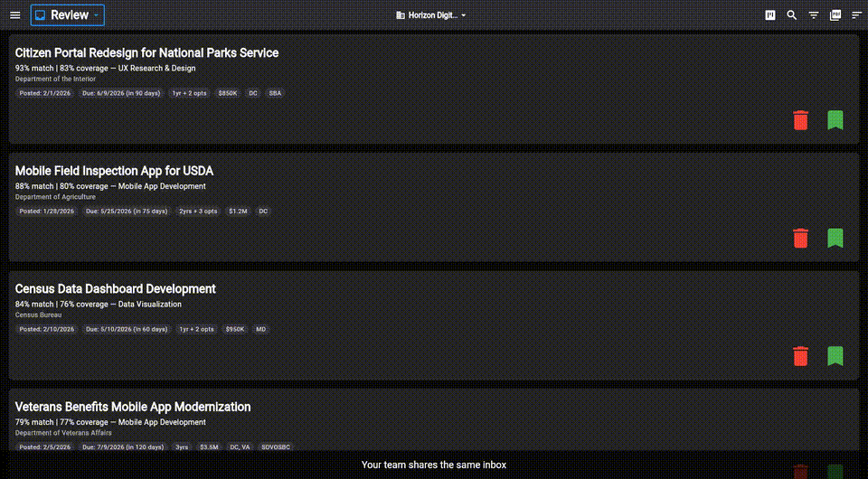Screen dimensions: 868x479
Task: Open the hamburger navigation menu
Action: (x=14, y=15)
